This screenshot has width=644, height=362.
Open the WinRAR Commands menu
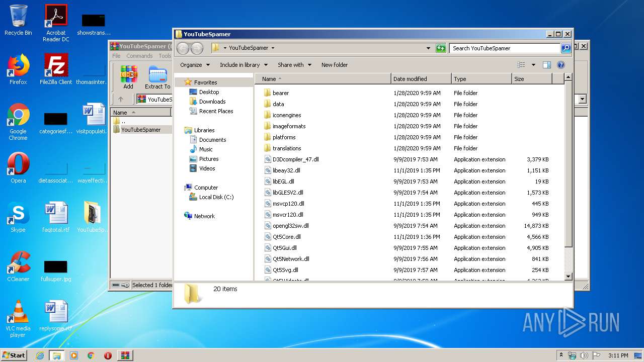139,56
